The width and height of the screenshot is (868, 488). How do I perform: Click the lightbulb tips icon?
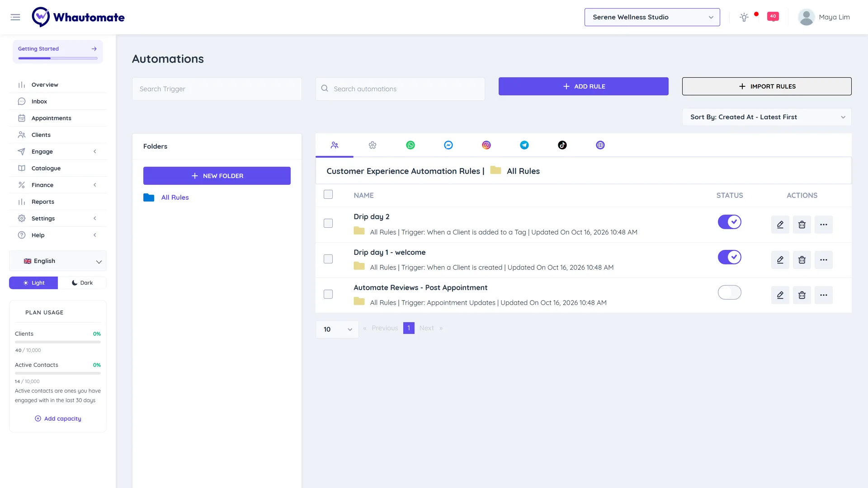(x=744, y=17)
